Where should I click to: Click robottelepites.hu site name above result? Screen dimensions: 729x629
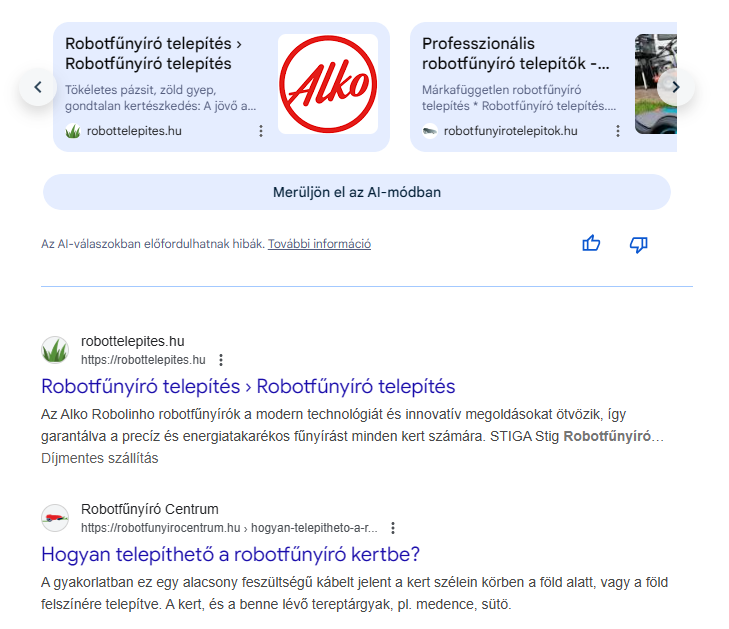[133, 341]
